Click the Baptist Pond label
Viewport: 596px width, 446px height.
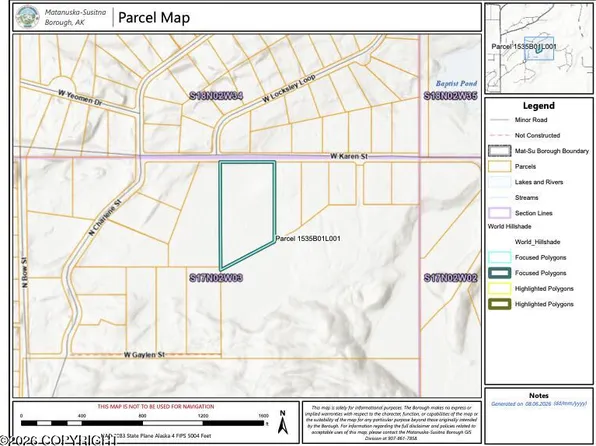click(456, 84)
